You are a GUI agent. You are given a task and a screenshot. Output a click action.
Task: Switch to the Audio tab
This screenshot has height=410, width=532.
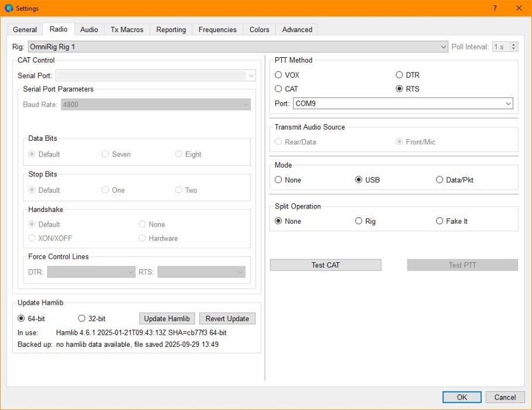89,30
